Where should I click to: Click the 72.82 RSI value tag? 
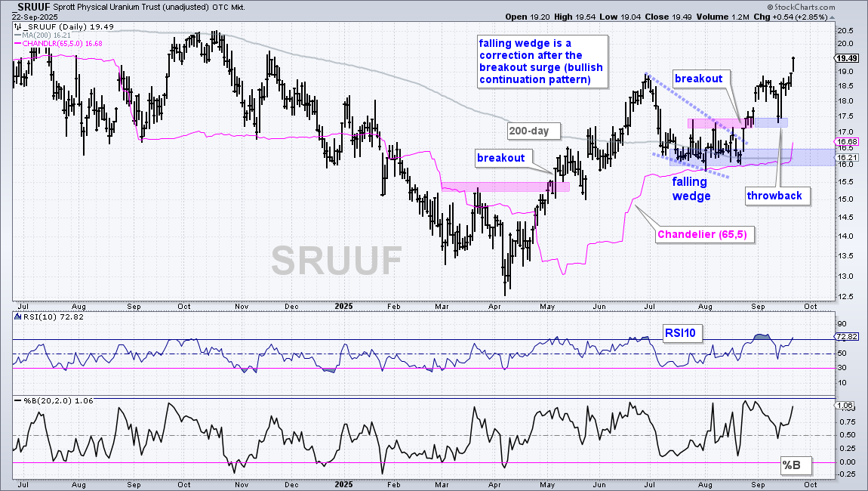coord(847,336)
